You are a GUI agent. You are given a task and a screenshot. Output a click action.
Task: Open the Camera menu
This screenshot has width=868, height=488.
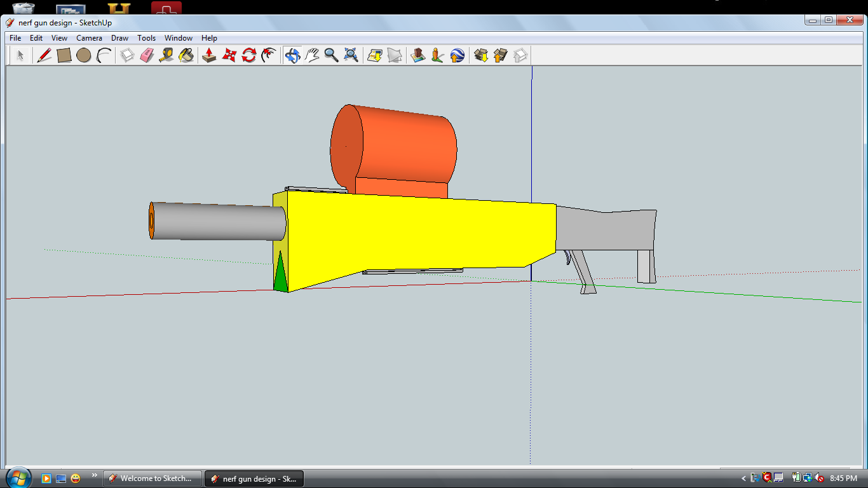[x=89, y=38]
